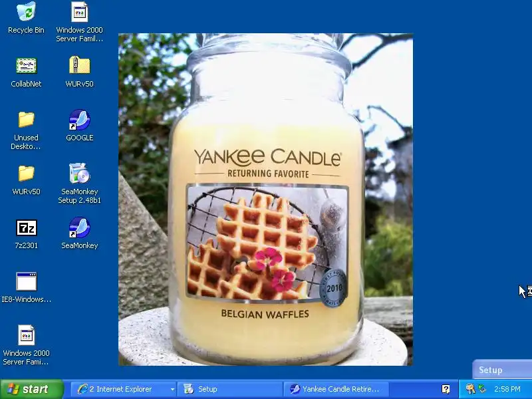Click the Setup balloon title above tray
532x399 pixels.
click(x=490, y=370)
